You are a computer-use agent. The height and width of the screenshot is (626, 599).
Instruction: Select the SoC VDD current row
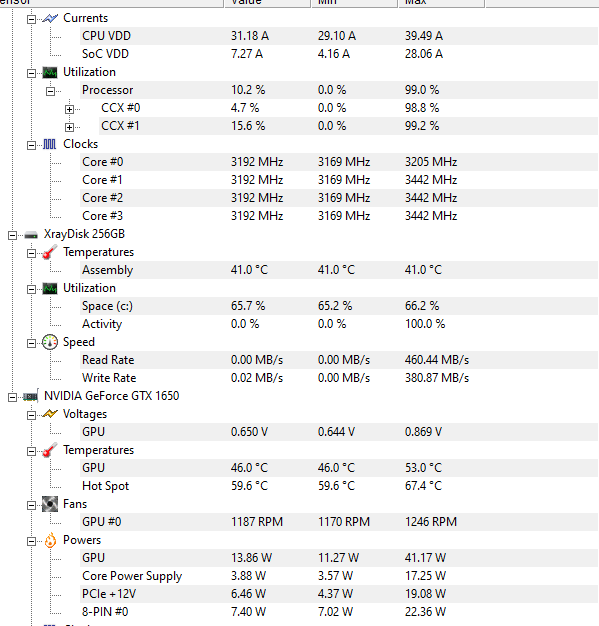pos(339,54)
